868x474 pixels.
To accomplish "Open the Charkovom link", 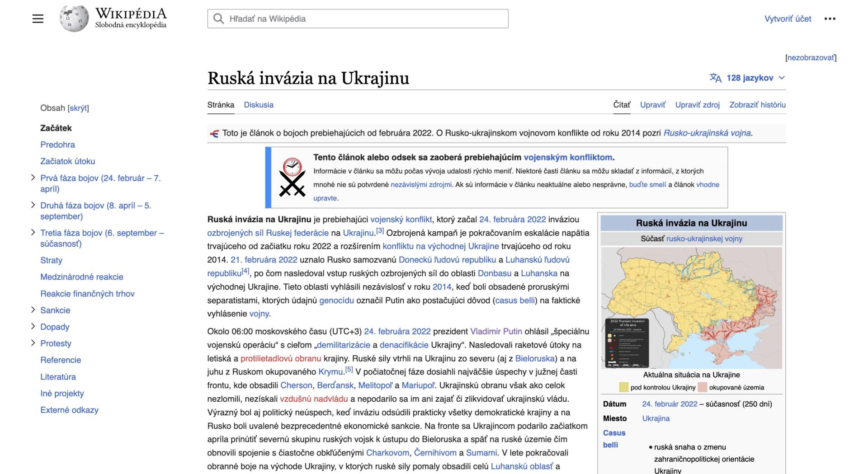I will [387, 453].
